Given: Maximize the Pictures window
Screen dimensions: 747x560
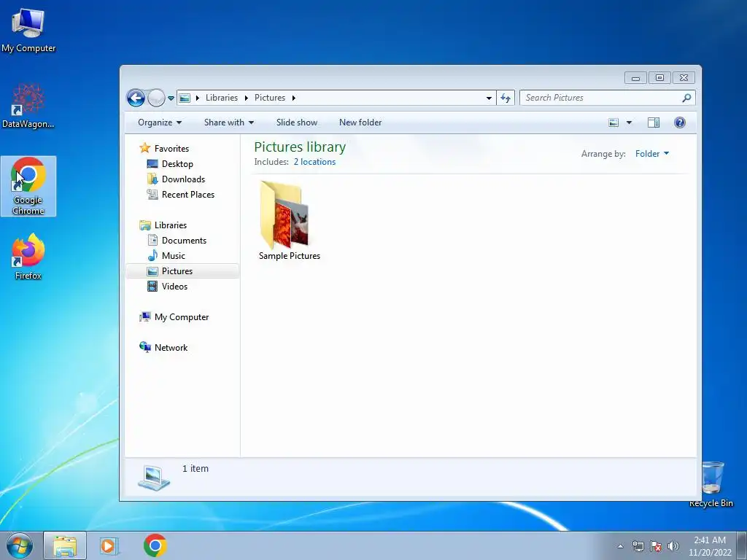Looking at the screenshot, I should pos(659,77).
